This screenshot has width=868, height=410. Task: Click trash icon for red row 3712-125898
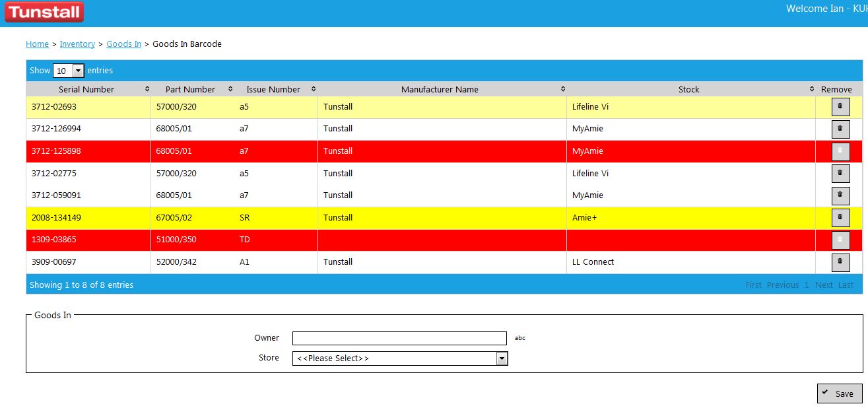point(840,151)
